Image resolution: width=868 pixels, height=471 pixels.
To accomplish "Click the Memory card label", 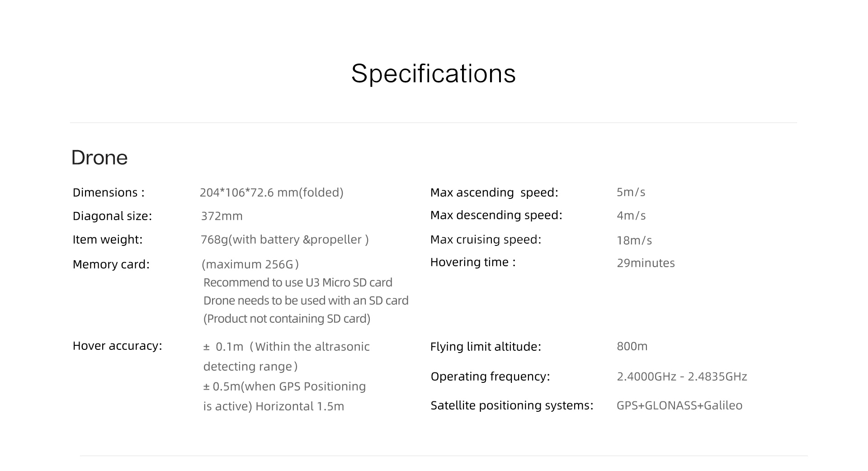I will [x=111, y=264].
